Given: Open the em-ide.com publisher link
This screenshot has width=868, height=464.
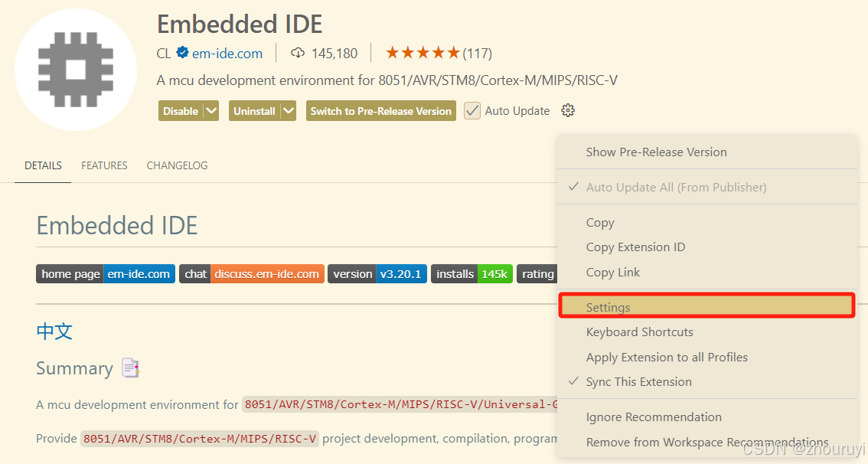Looking at the screenshot, I should [x=227, y=53].
